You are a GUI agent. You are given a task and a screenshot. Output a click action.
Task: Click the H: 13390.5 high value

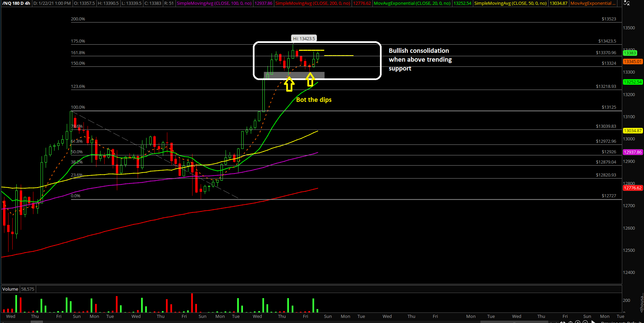(108, 3)
